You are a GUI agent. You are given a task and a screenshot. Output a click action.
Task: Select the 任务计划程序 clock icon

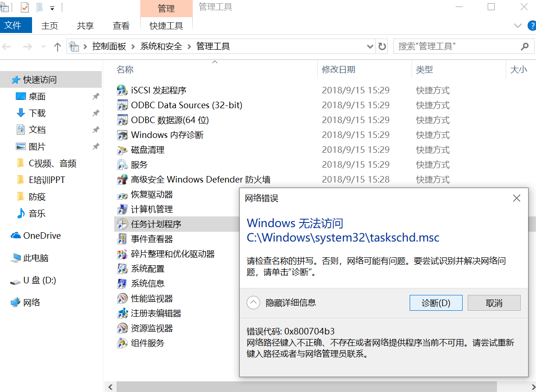coord(122,224)
